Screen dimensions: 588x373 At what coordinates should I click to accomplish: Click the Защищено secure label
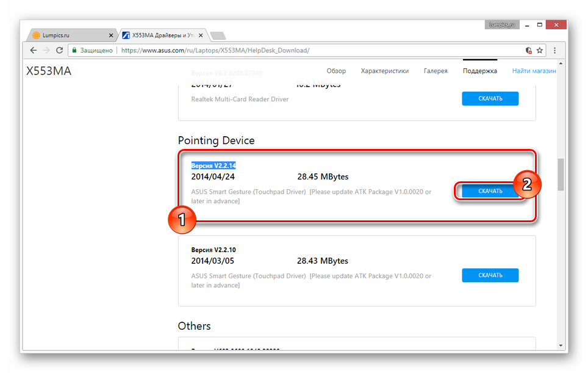pyautogui.click(x=96, y=50)
